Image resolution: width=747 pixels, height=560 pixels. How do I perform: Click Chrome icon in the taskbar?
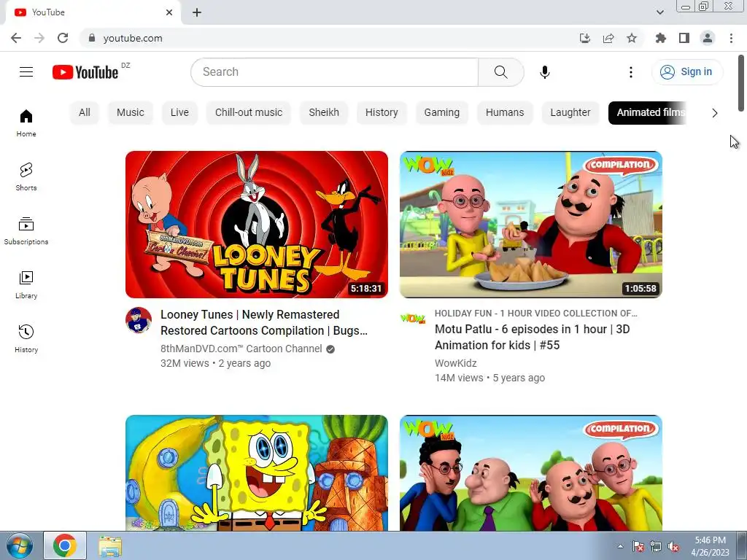(65, 545)
